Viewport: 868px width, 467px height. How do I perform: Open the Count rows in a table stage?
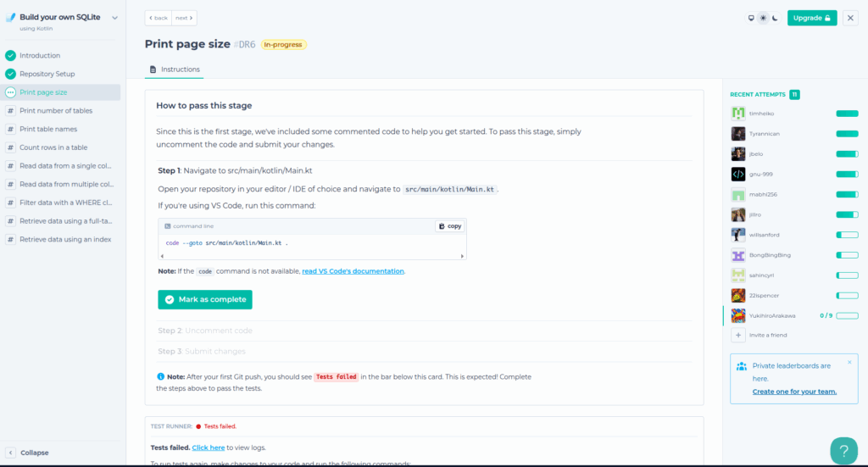click(53, 147)
